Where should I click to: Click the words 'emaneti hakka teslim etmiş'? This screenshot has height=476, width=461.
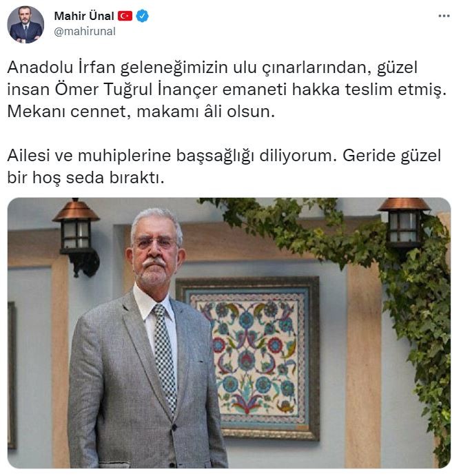click(x=334, y=90)
